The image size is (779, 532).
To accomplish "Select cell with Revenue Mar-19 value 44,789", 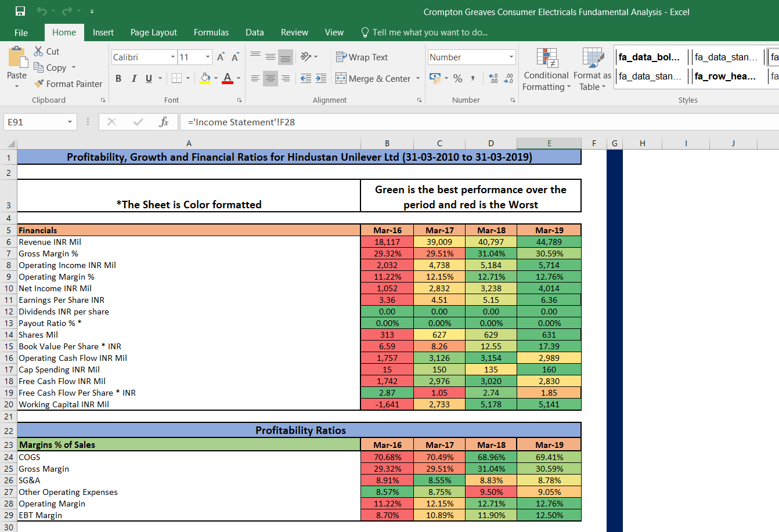I will (x=549, y=242).
